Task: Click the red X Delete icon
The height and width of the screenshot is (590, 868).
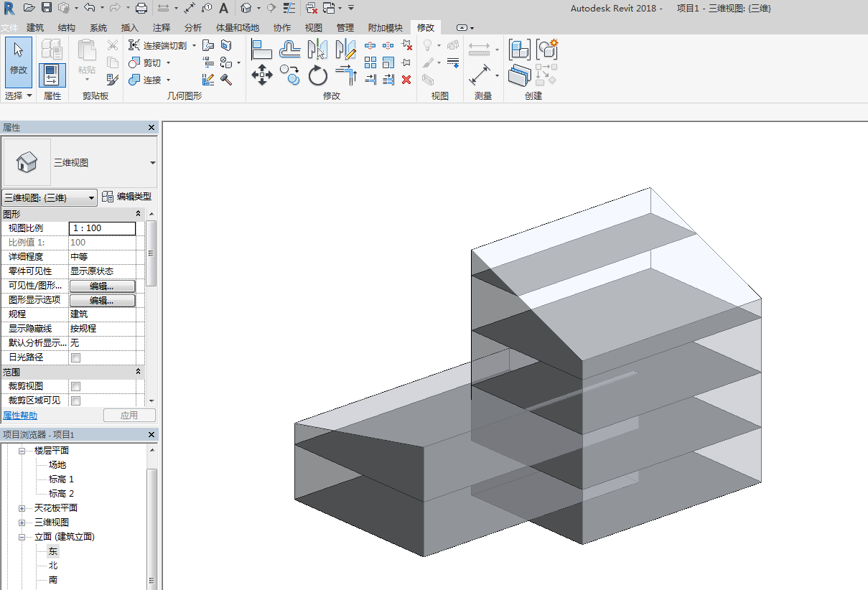Action: point(406,80)
